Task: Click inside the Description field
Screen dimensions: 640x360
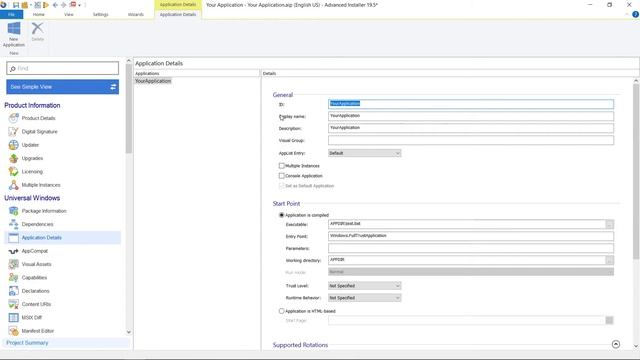Action: tap(471, 128)
